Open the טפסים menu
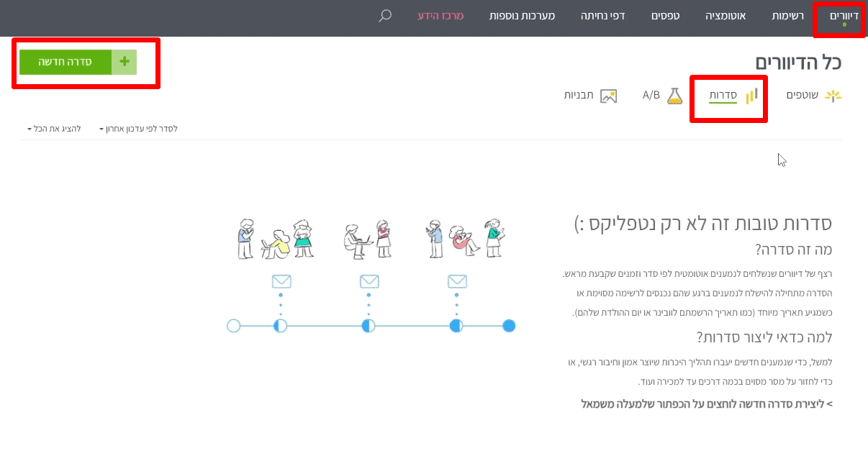The height and width of the screenshot is (461, 868). 666,15
